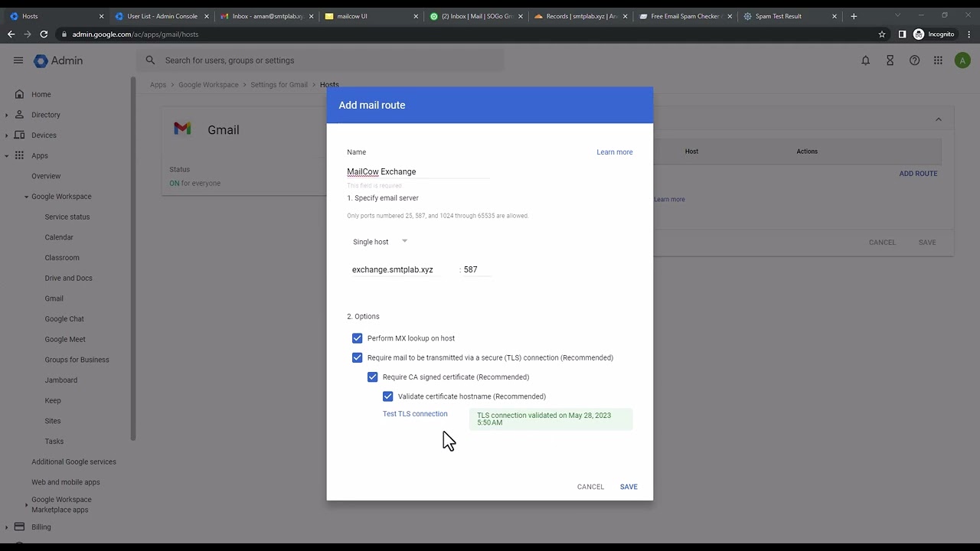980x551 pixels.
Task: Open the Single host dropdown
Action: [380, 242]
